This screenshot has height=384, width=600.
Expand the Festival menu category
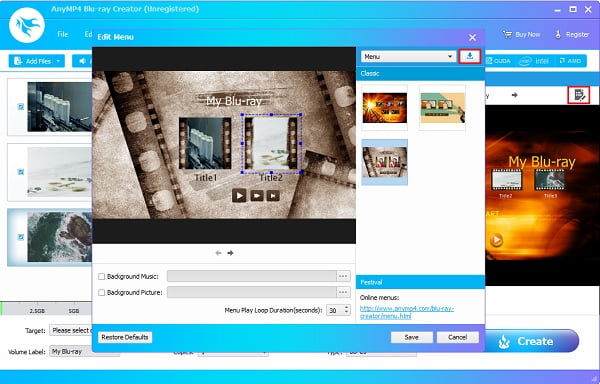(x=420, y=282)
